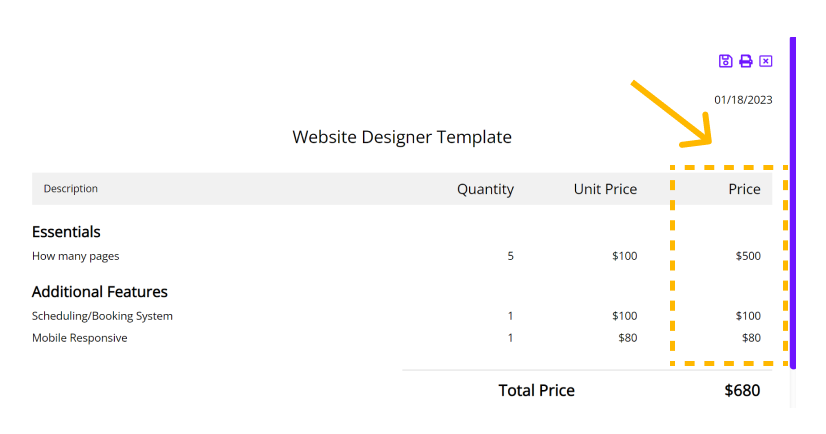
Task: Click the purple vertical scrollbar
Action: click(793, 203)
